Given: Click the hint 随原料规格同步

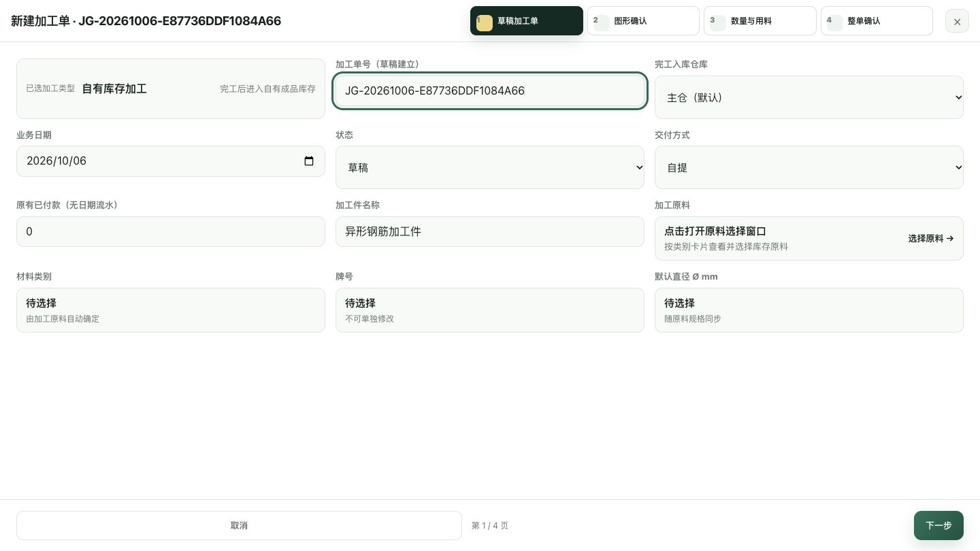Looking at the screenshot, I should [x=693, y=319].
